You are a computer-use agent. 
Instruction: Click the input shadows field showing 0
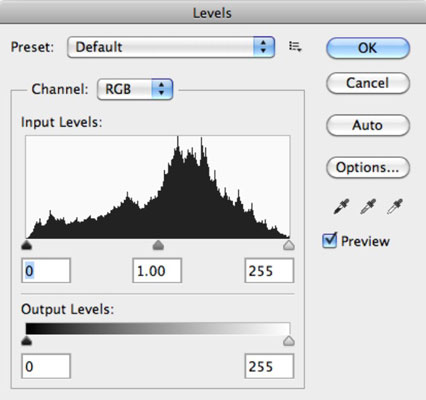point(46,270)
